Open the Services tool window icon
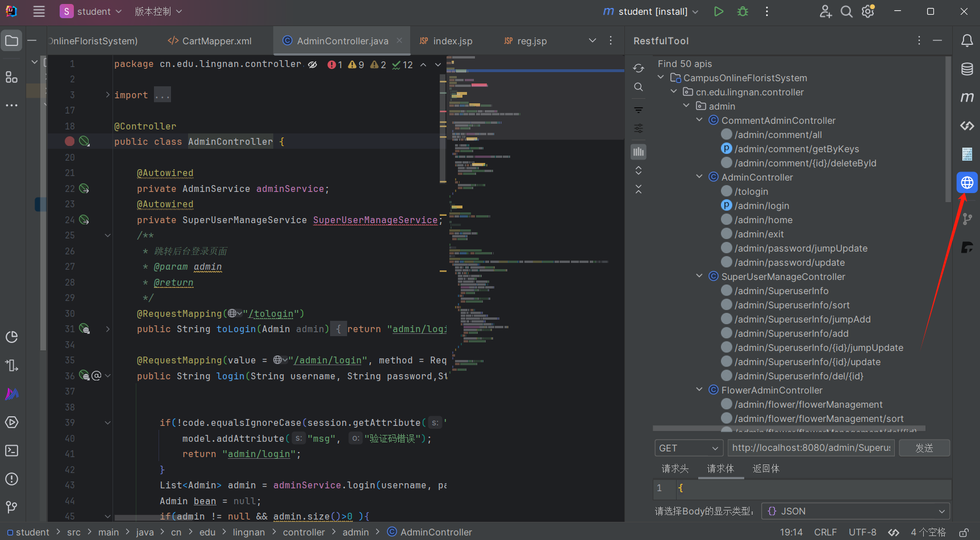The width and height of the screenshot is (980, 540). (11, 422)
